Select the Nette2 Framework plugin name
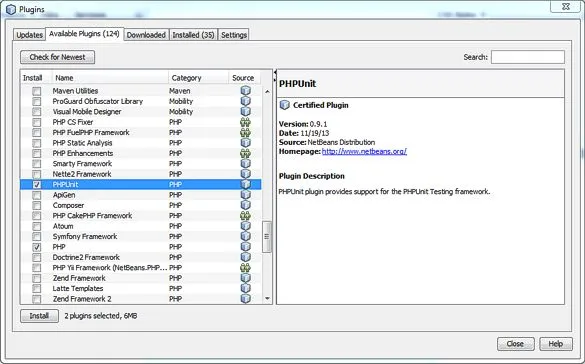Viewport: 585px width, 364px height. pyautogui.click(x=82, y=174)
